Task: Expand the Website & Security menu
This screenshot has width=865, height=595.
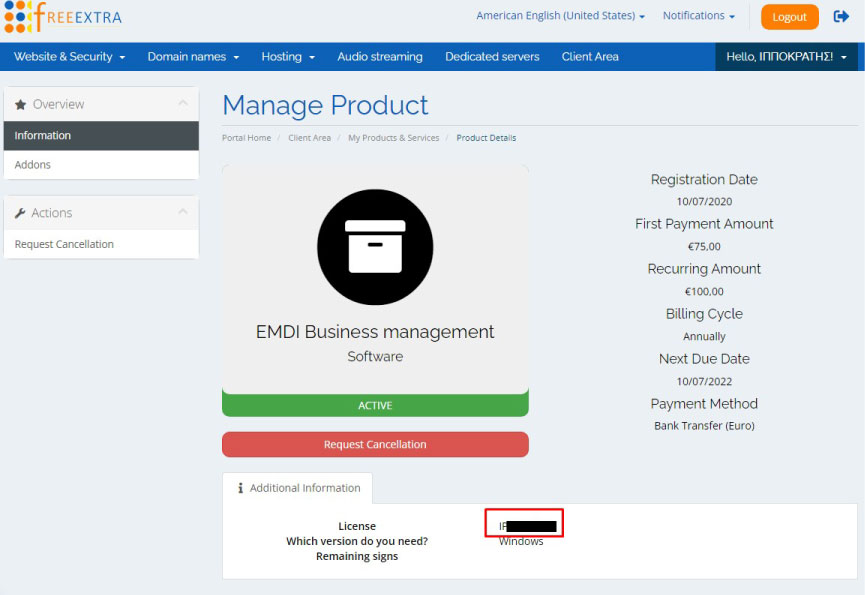Action: pos(70,57)
